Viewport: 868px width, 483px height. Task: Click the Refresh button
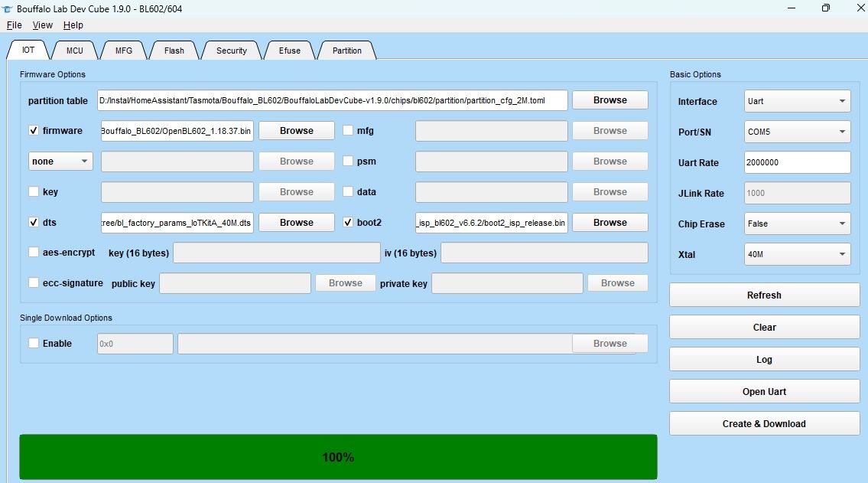click(x=765, y=295)
